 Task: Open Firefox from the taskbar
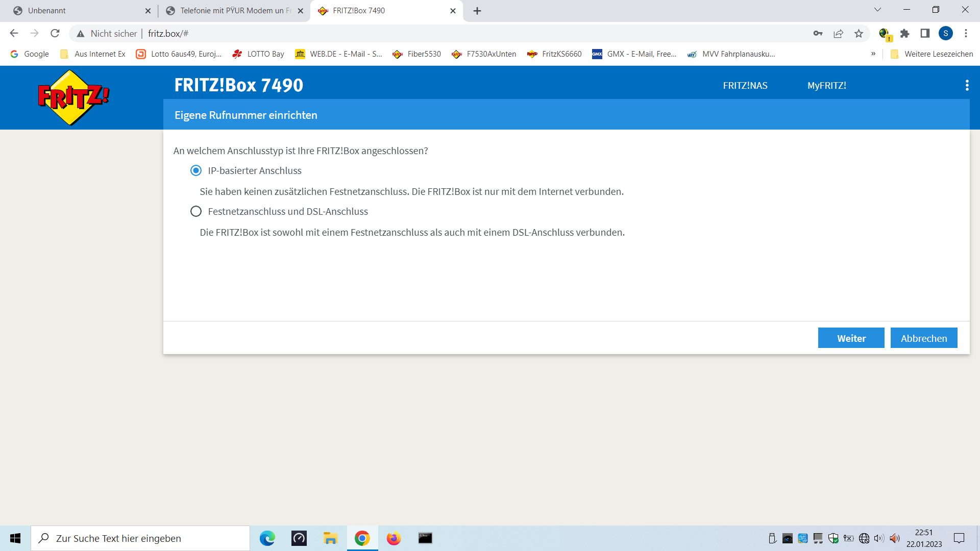[394, 538]
